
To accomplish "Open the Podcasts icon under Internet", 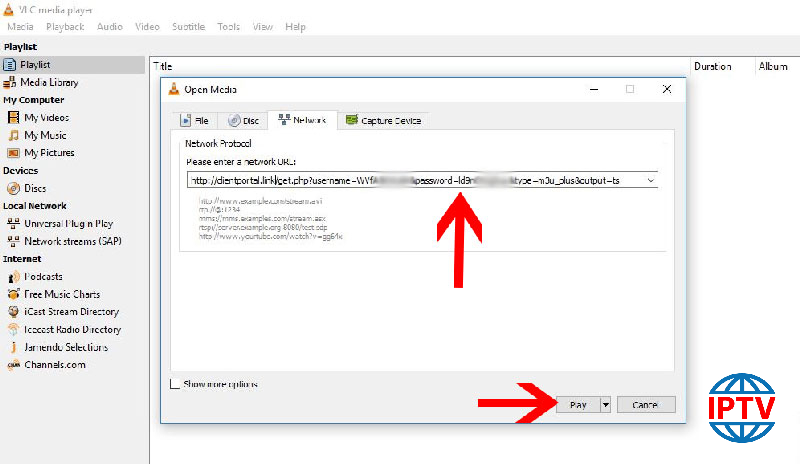I will pos(14,276).
